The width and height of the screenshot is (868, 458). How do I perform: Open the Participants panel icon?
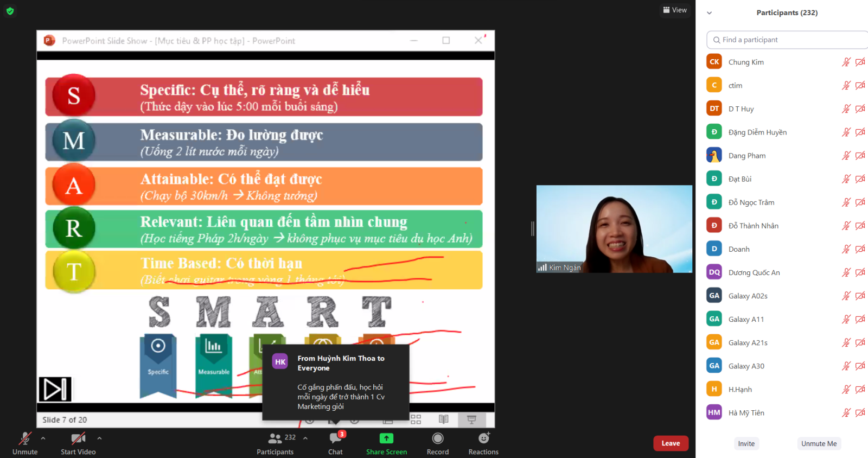click(x=275, y=438)
